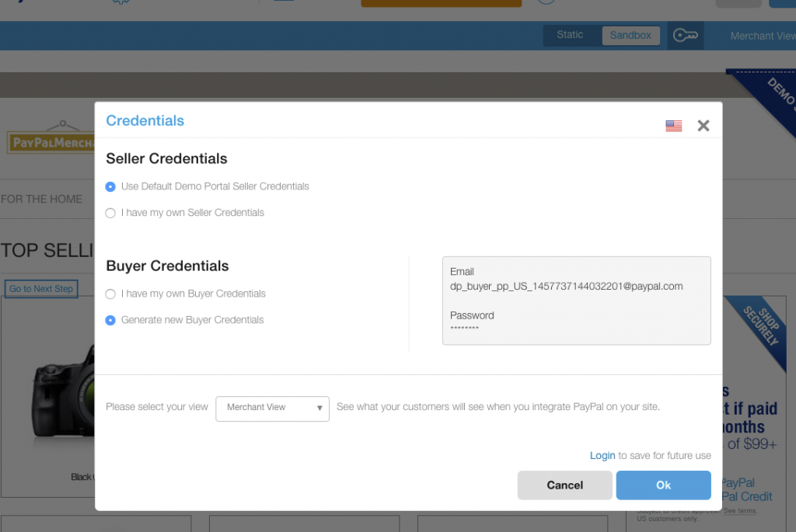
Task: Click the Ok button
Action: pos(663,485)
